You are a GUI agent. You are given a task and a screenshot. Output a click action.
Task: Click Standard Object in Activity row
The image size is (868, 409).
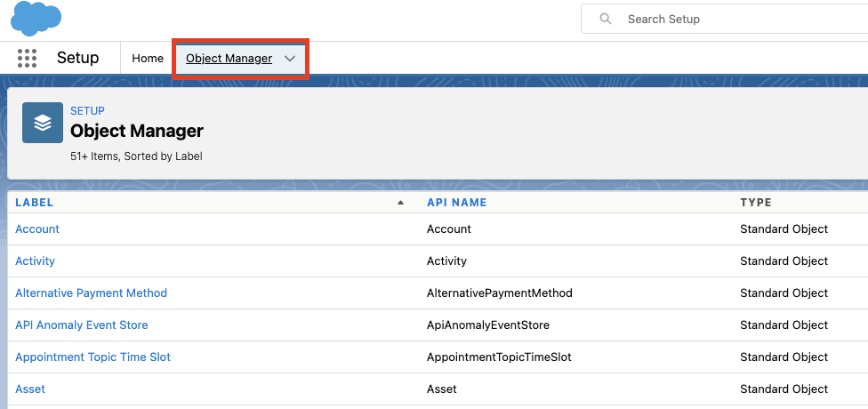[x=784, y=261]
